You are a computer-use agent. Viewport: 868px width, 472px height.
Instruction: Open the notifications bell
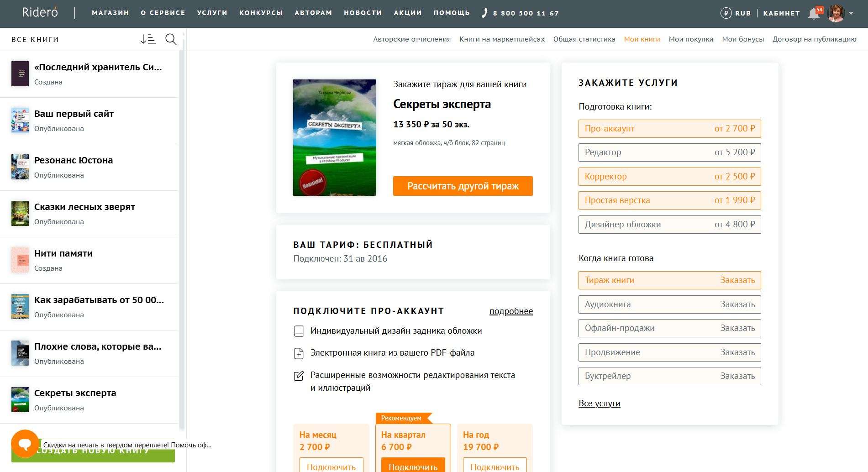click(x=815, y=13)
